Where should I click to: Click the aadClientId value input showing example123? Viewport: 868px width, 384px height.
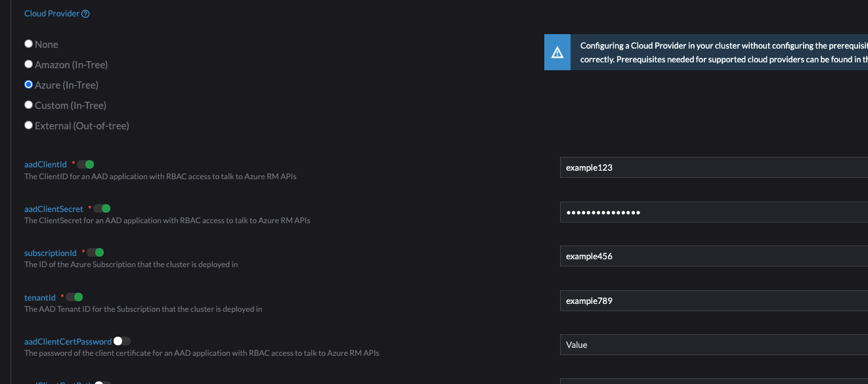(x=709, y=167)
